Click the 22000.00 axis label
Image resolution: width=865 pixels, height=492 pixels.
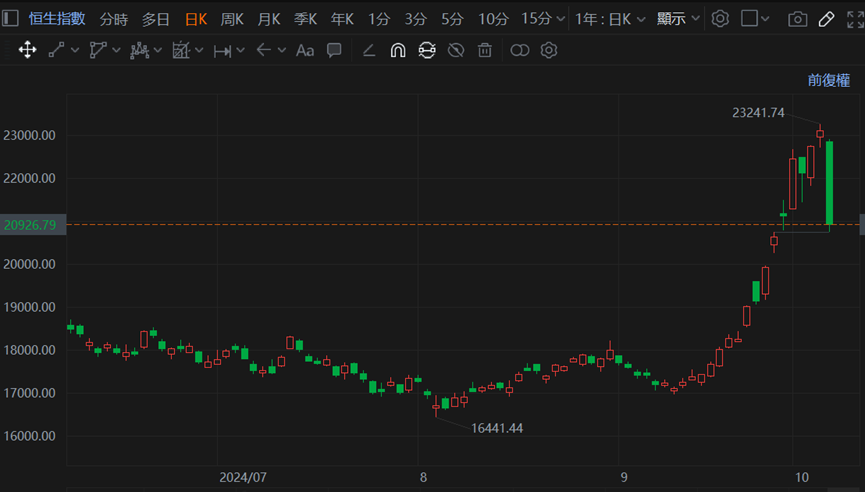click(x=29, y=178)
